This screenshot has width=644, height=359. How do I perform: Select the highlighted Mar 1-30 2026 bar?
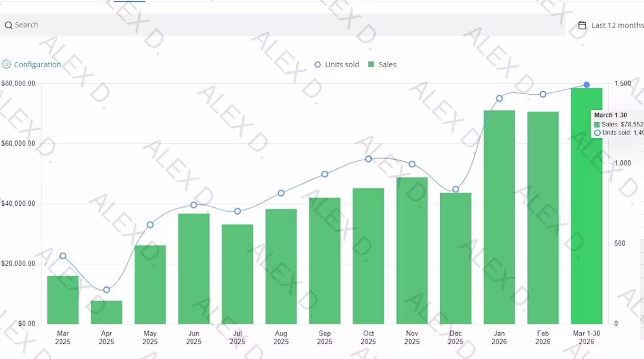(x=587, y=206)
